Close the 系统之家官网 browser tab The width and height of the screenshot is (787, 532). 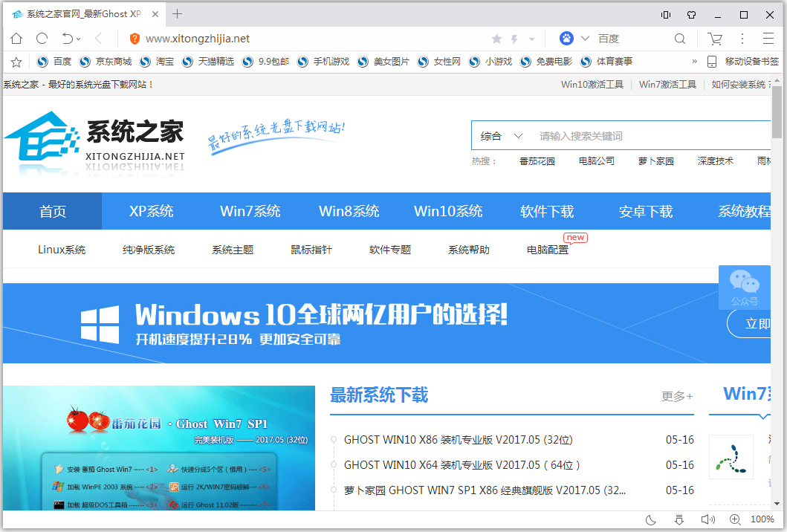click(x=155, y=14)
